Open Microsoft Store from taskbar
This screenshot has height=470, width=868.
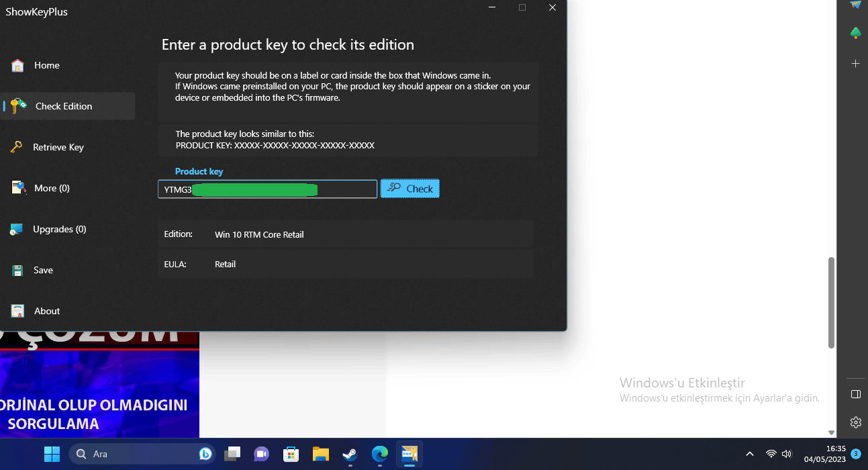[x=291, y=455]
